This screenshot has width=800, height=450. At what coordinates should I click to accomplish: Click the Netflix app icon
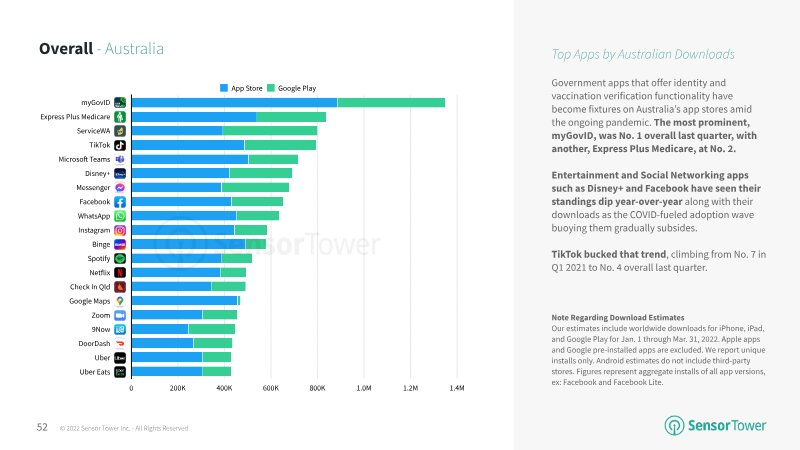pos(120,272)
